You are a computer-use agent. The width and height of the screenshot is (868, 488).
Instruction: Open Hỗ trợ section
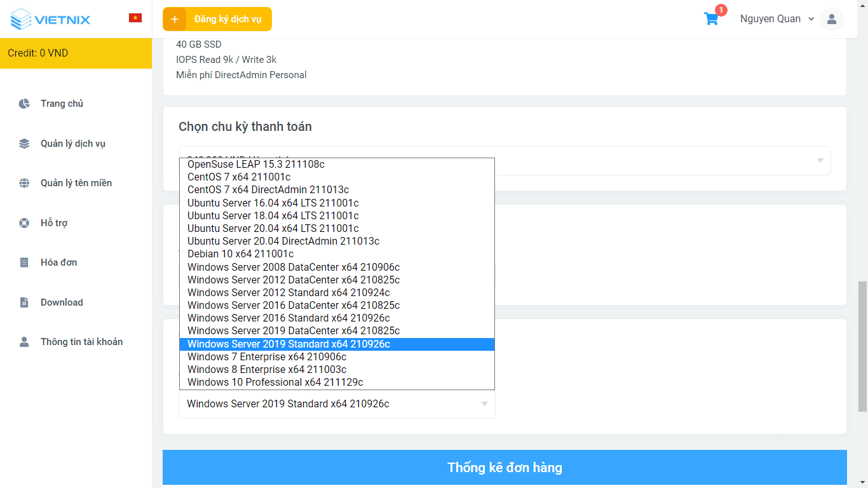point(54,223)
